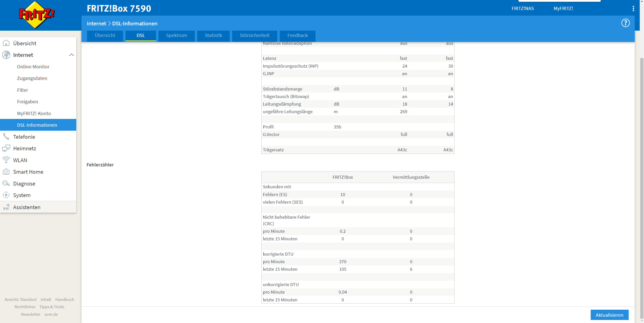The image size is (644, 323).
Task: Open the Inhalt footer link
Action: point(46,299)
